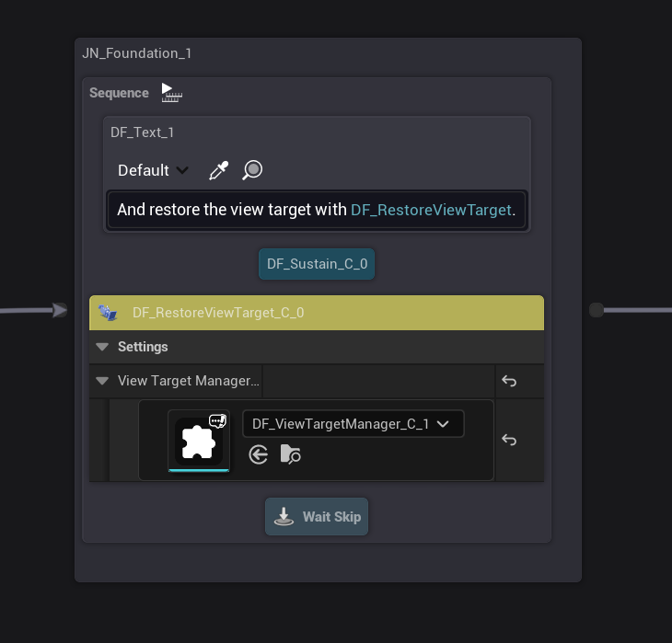Click the puzzle piece asset thumbnail
The width and height of the screenshot is (672, 643).
point(199,441)
